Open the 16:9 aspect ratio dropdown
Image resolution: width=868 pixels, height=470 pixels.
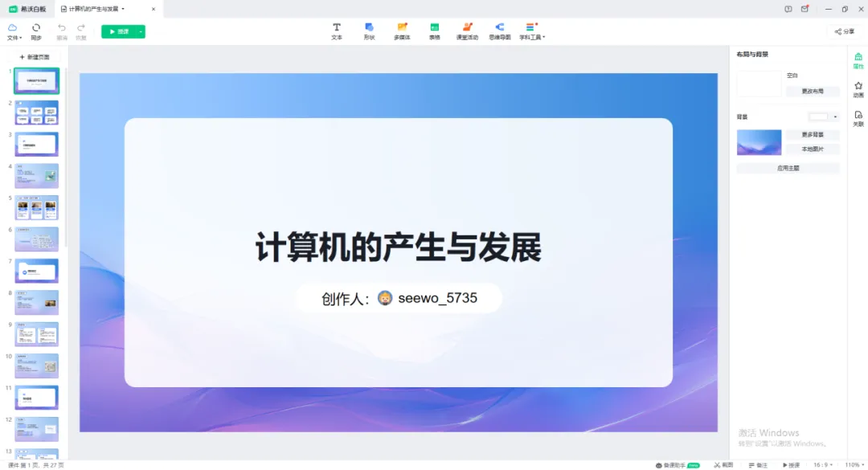tap(823, 465)
